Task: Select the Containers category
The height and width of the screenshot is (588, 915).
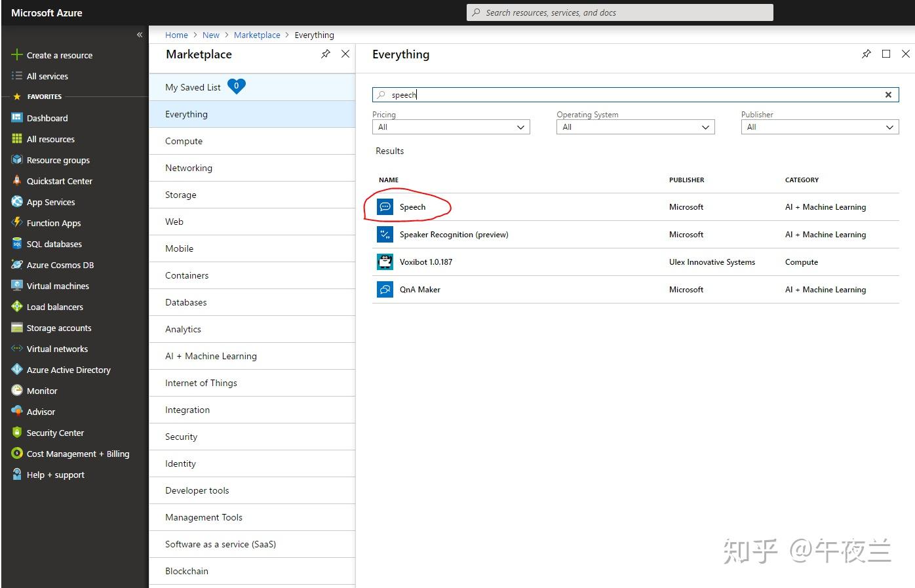Action: click(x=252, y=275)
